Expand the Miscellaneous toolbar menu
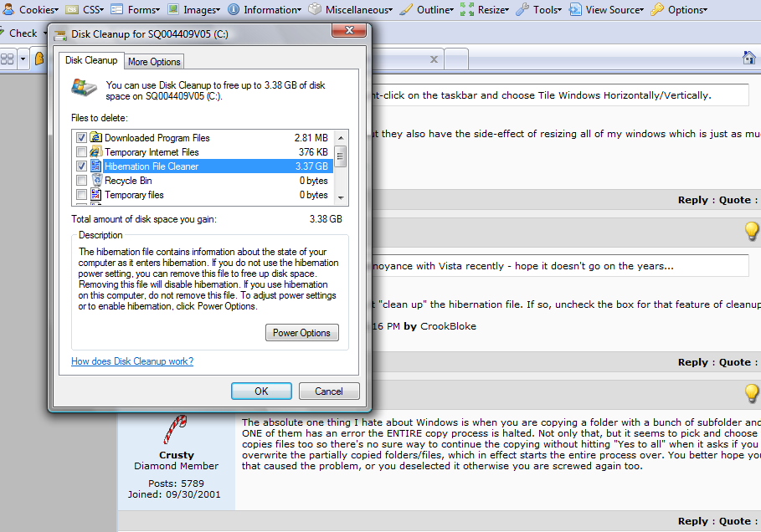761x532 pixels. (x=350, y=10)
